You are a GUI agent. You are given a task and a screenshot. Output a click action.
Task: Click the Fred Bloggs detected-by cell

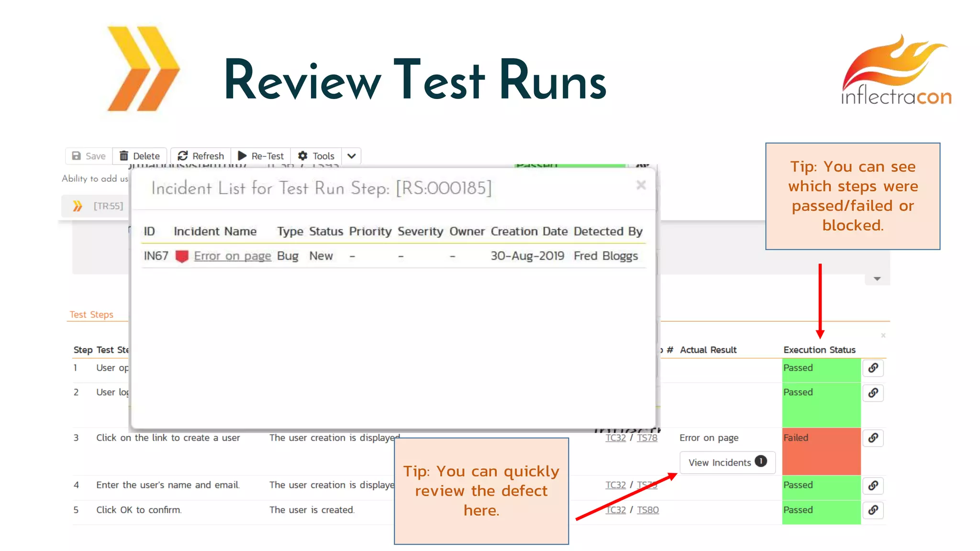tap(606, 256)
